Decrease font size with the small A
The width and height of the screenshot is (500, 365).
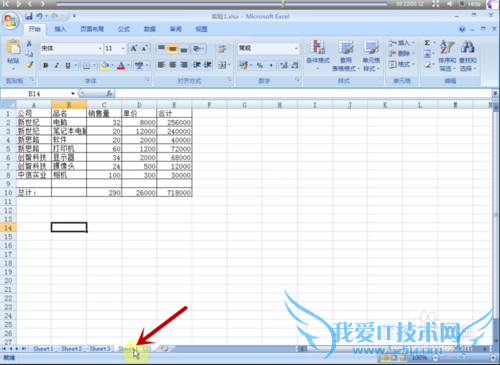pos(144,48)
